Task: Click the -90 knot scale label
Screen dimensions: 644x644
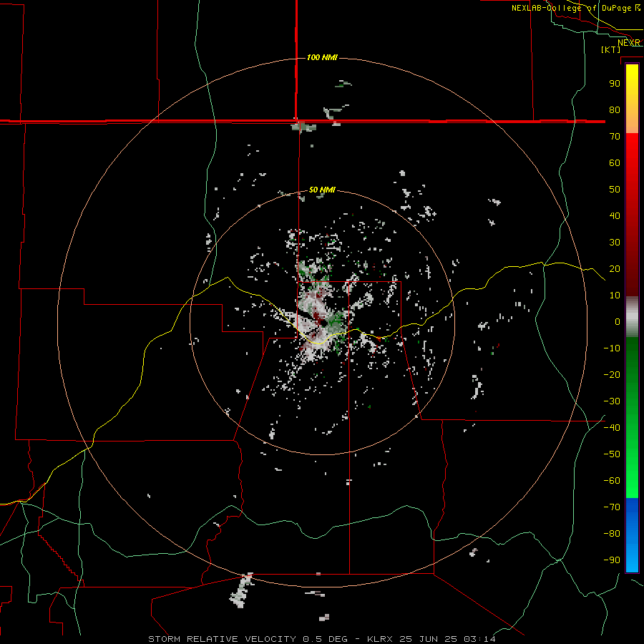Action: (x=612, y=560)
